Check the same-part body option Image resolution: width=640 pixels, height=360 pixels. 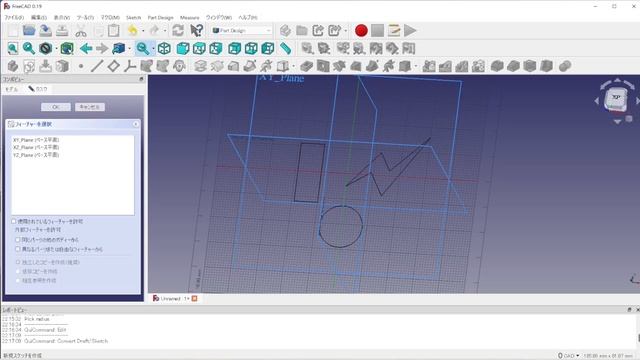(18, 240)
